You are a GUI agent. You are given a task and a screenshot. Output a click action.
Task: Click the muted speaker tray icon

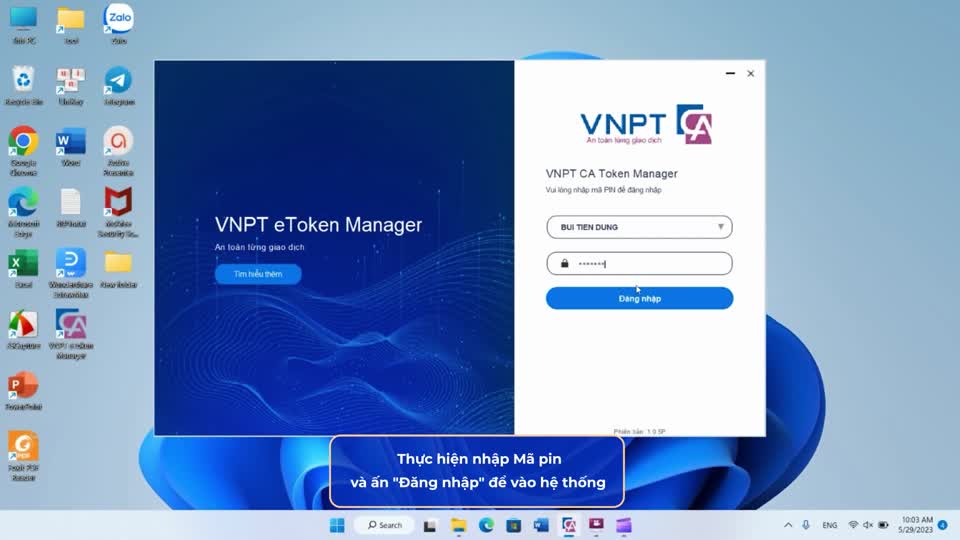(x=868, y=525)
